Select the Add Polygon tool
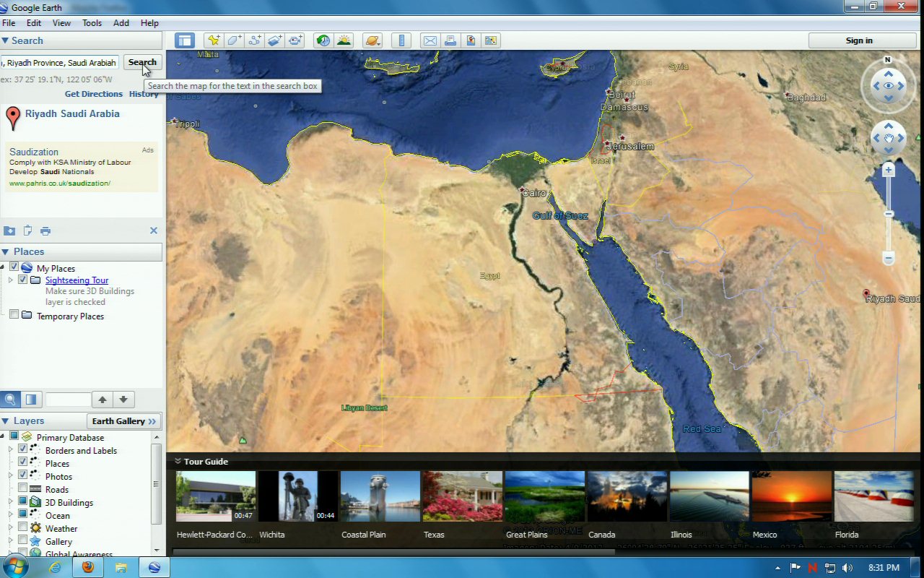 234,40
